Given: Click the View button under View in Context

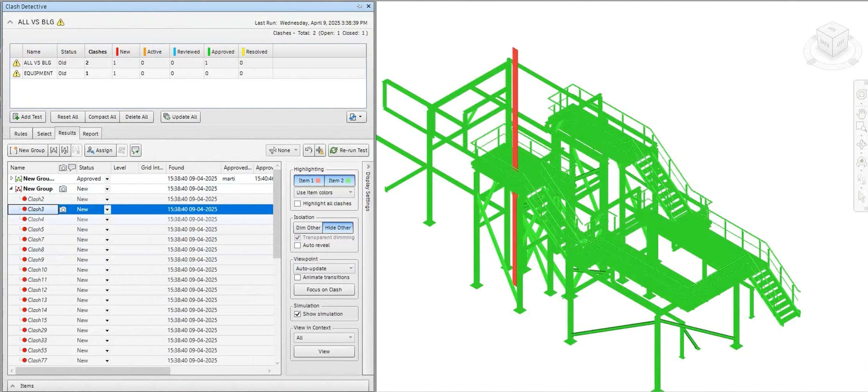Looking at the screenshot, I should [324, 351].
